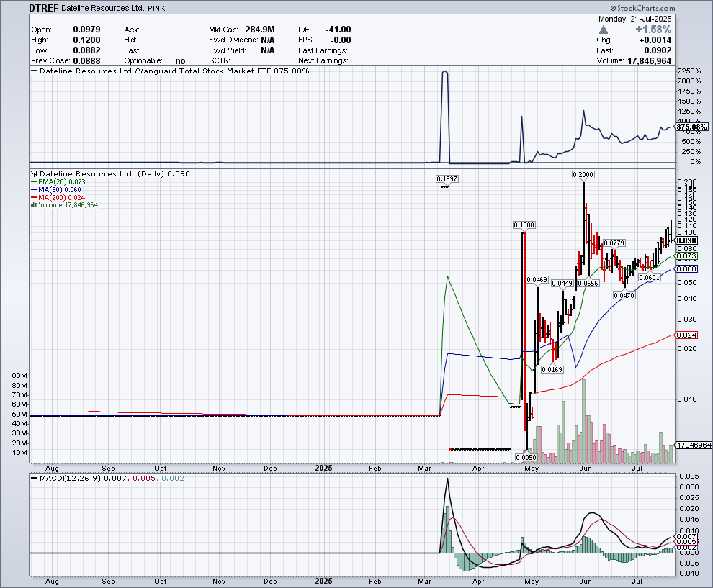713x588 pixels.
Task: Click the 0.0556 price annotation
Action: [588, 283]
